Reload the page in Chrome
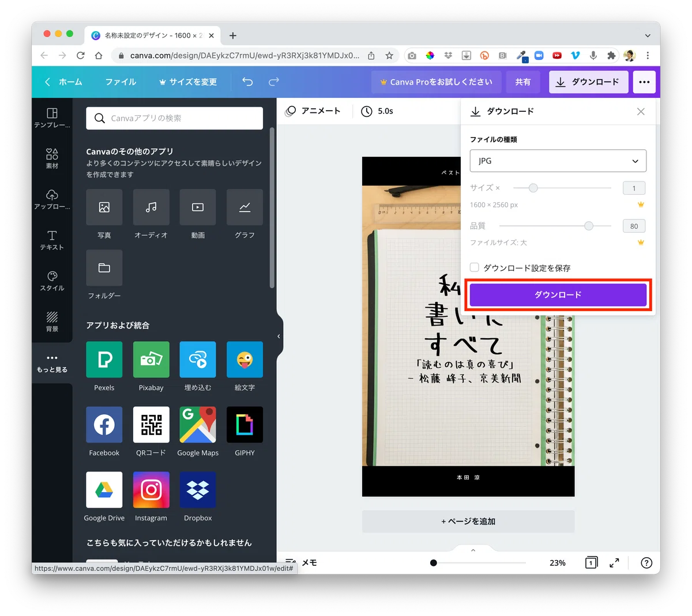 (81, 55)
